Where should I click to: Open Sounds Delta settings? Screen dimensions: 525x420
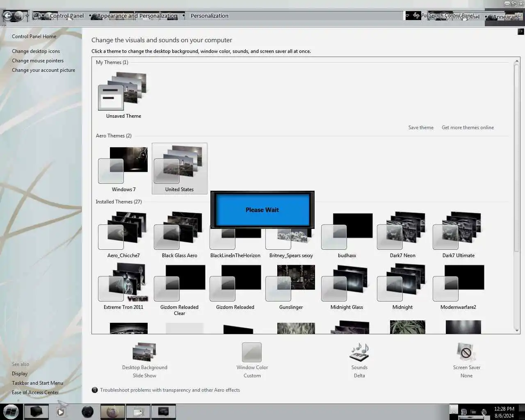point(359,361)
